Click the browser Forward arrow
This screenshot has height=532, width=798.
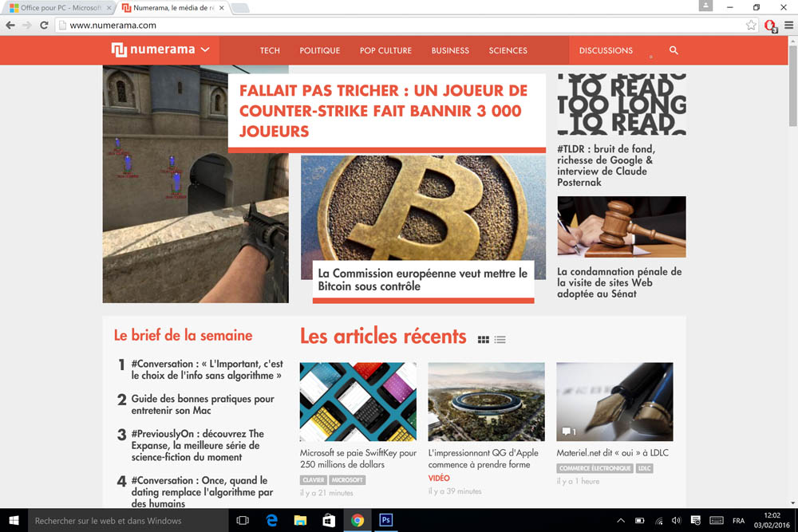(x=27, y=25)
